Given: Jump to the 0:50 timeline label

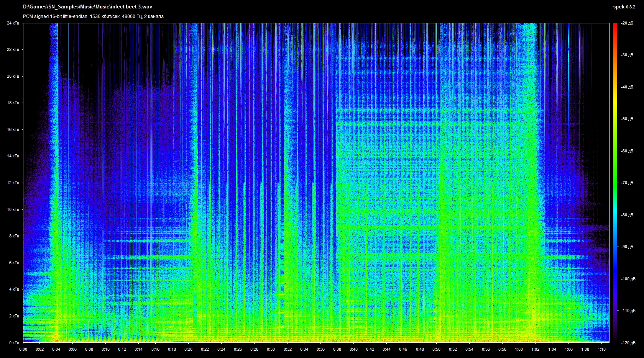Looking at the screenshot, I should [x=436, y=349].
